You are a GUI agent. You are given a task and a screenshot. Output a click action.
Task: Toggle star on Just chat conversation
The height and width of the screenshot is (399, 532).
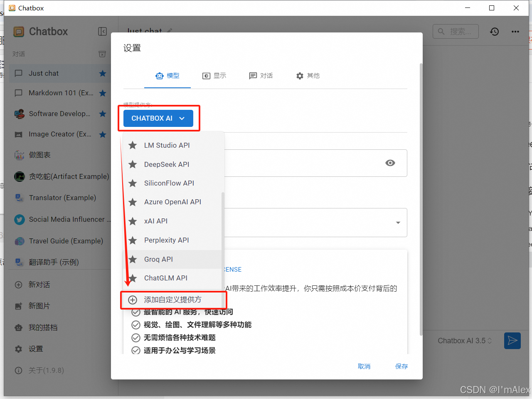(103, 74)
